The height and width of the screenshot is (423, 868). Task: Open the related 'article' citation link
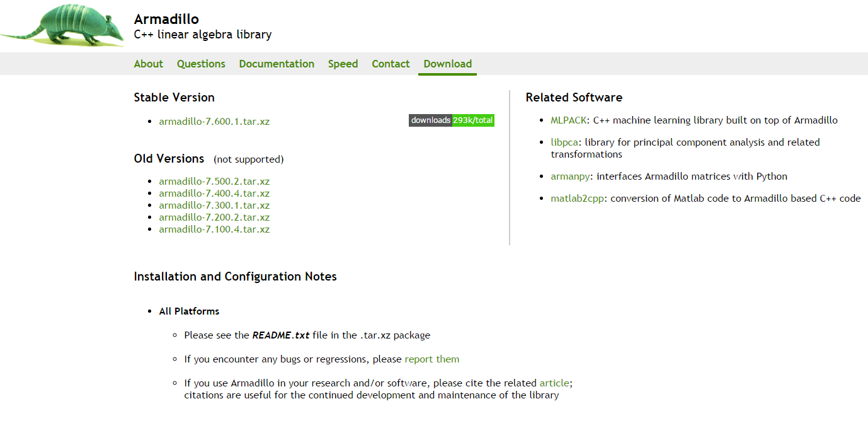tap(554, 383)
